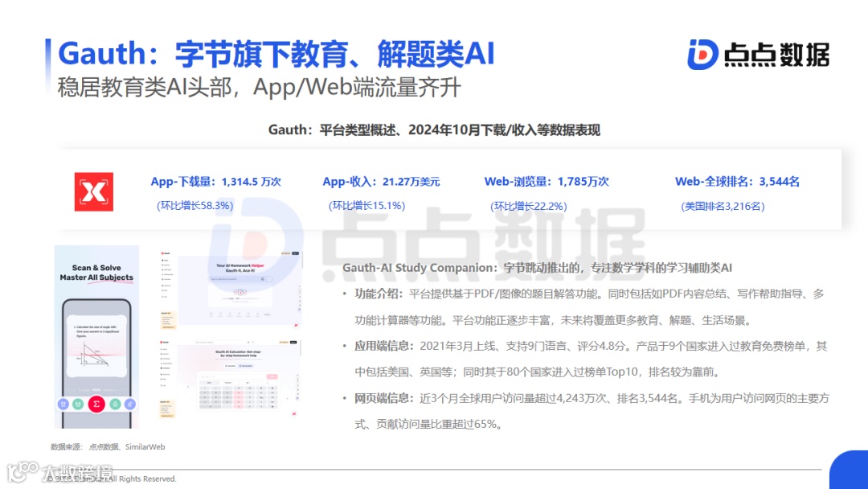The height and width of the screenshot is (489, 868).
Task: Click 'Web-浏览量：1,785万次' statistic
Action: pos(547,182)
